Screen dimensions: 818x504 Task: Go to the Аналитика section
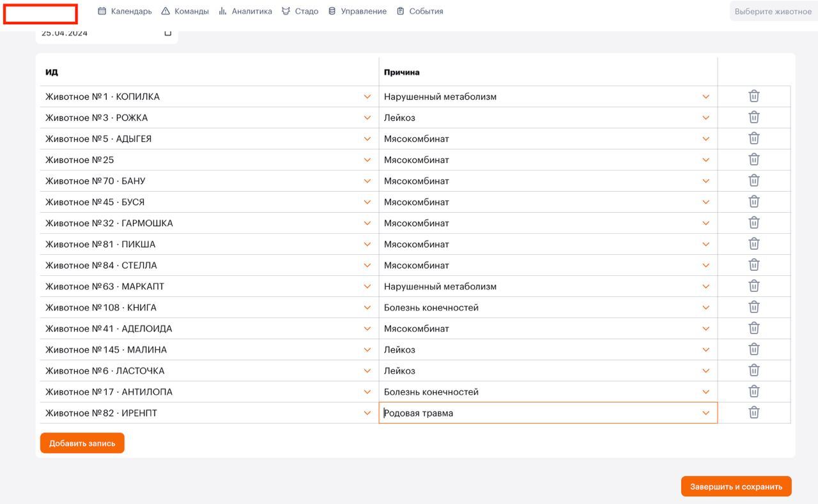pyautogui.click(x=245, y=11)
